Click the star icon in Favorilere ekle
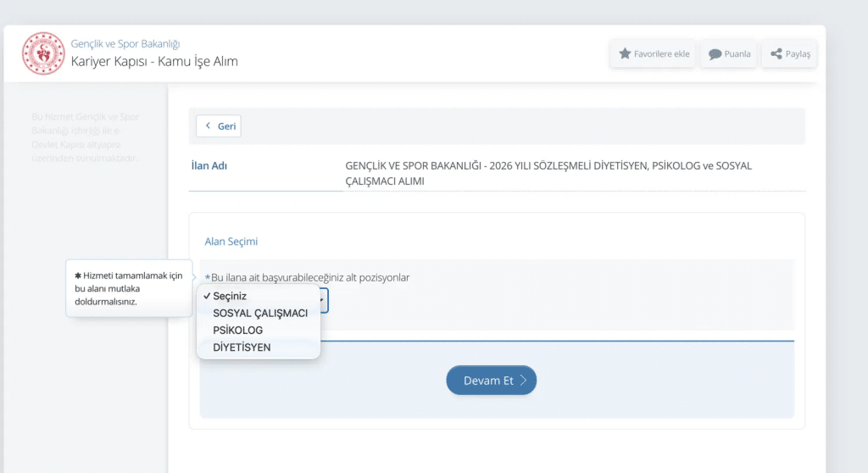This screenshot has height=473, width=868. pyautogui.click(x=625, y=53)
